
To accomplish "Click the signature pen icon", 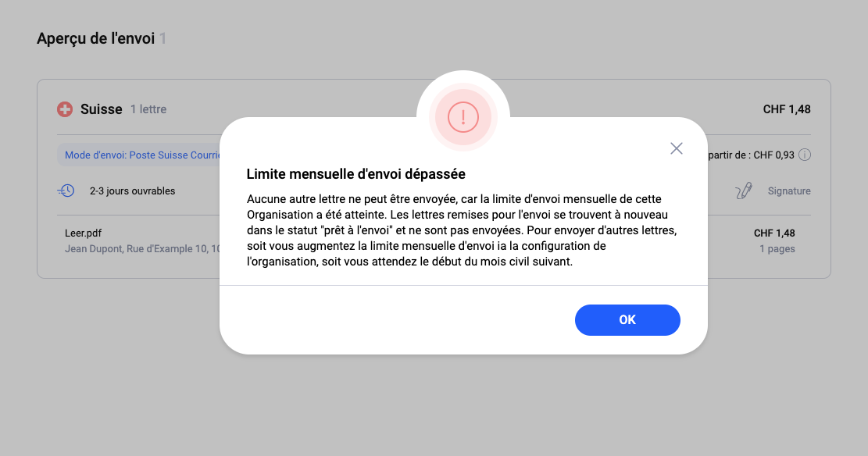I will (x=744, y=191).
